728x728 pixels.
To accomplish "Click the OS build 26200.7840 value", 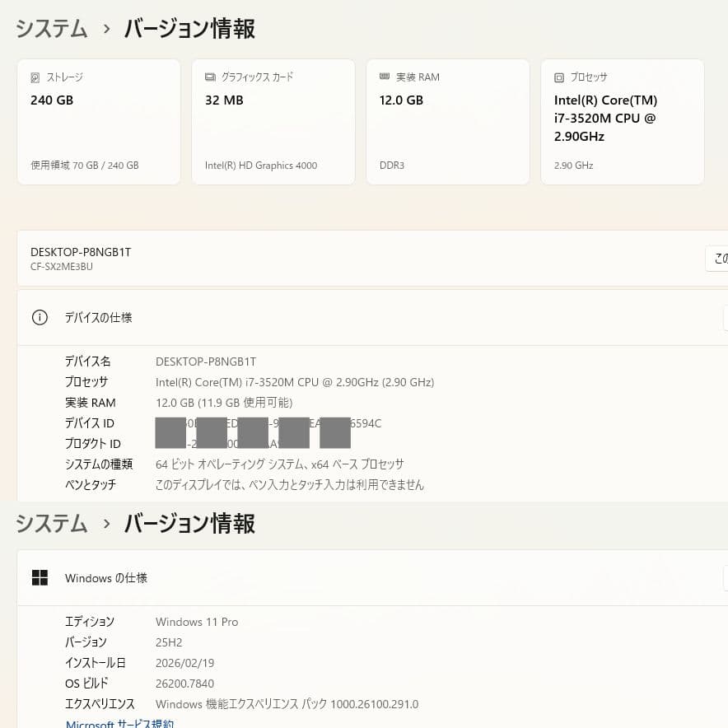I will tap(184, 684).
